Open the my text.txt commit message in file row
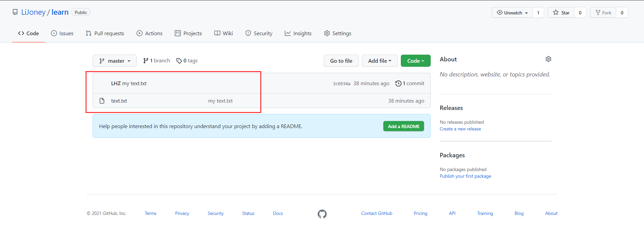The height and width of the screenshot is (228, 644). click(x=220, y=101)
